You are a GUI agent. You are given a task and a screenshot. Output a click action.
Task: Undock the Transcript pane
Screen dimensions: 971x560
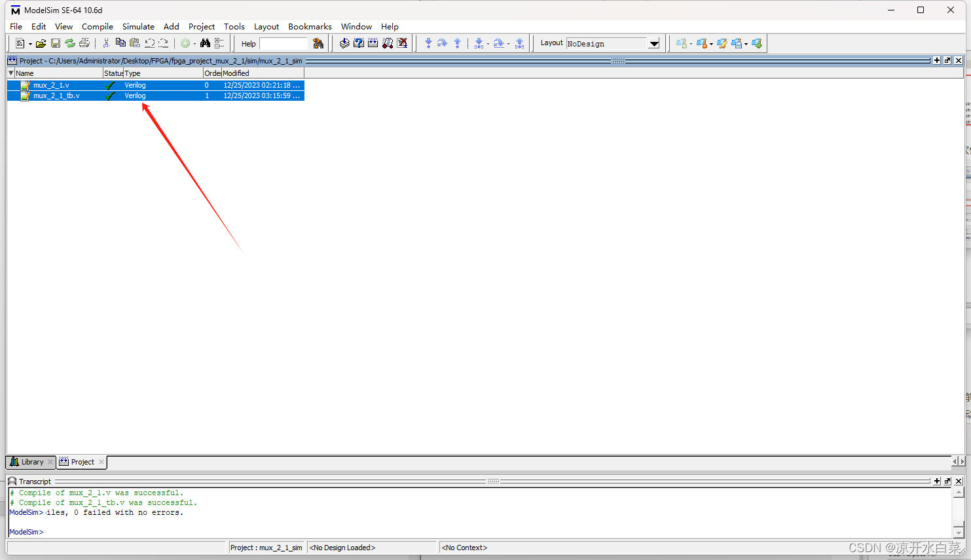tap(947, 481)
